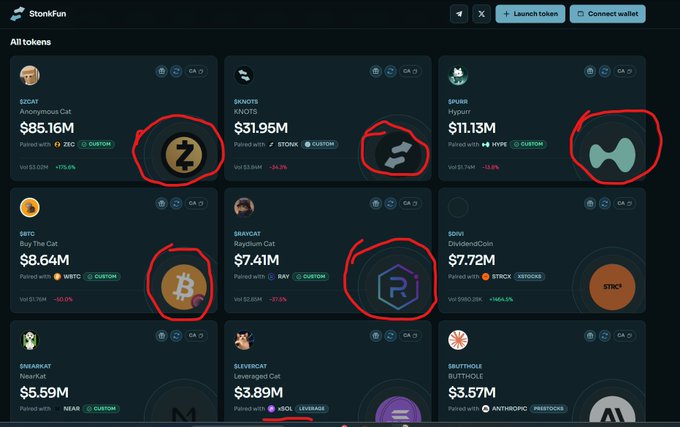Click the gift icon on $NEARKAT card
Screen dimensions: 680x427
point(161,336)
